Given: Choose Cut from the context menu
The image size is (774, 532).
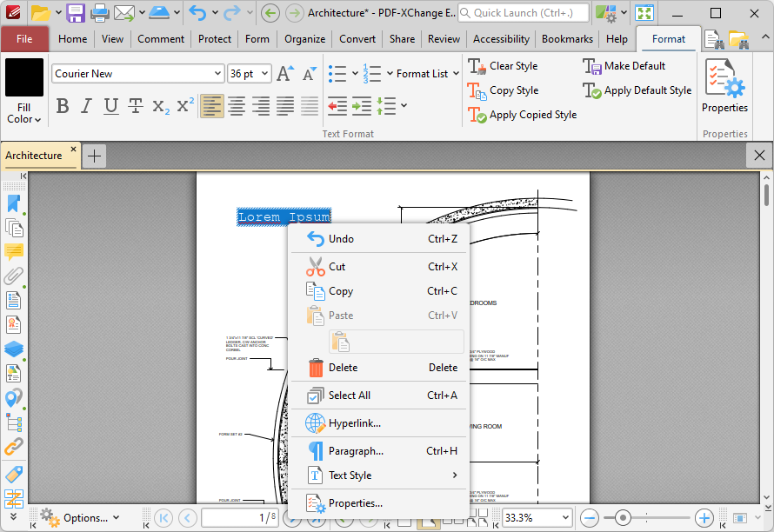Looking at the screenshot, I should tap(378, 267).
